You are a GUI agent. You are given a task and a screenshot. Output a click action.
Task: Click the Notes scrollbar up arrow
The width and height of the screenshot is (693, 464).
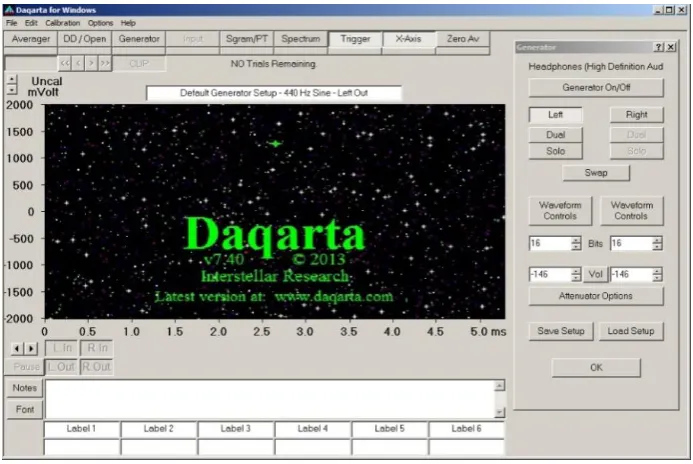[499, 386]
